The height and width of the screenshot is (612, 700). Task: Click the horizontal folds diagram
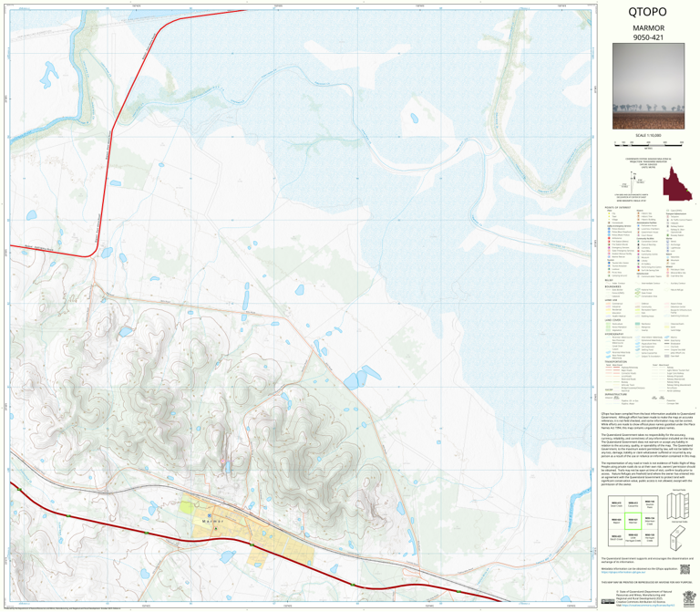coord(677,538)
